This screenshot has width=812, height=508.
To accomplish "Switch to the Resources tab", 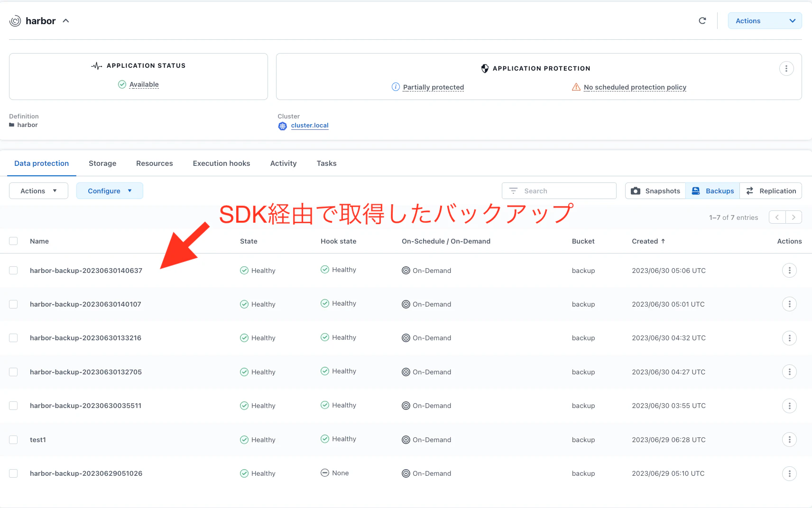I will point(155,163).
